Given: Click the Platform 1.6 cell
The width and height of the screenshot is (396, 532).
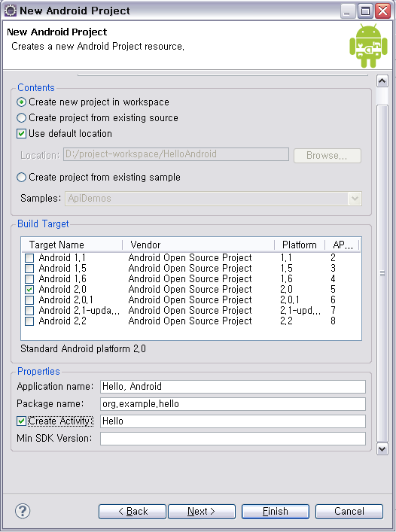Looking at the screenshot, I should [x=286, y=279].
